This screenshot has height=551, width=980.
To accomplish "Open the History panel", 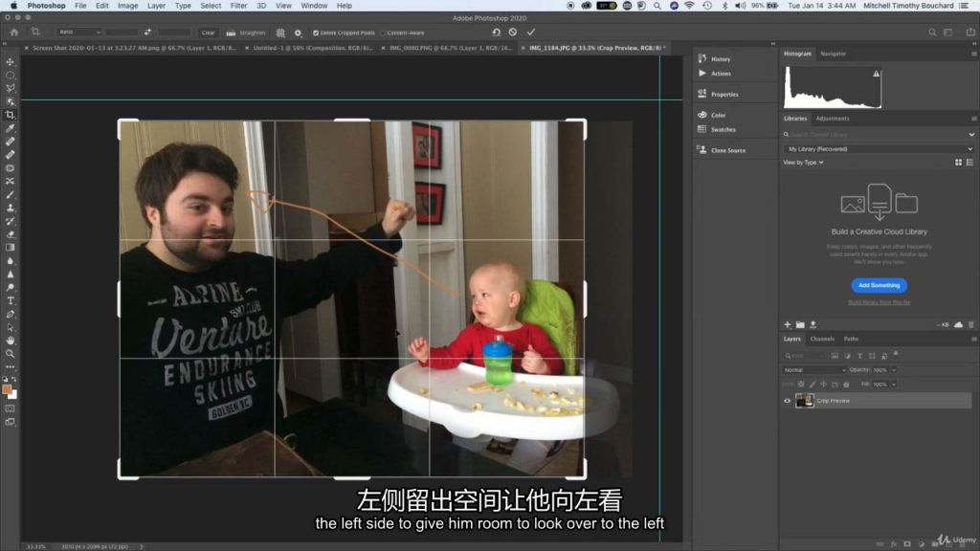I will [x=714, y=58].
